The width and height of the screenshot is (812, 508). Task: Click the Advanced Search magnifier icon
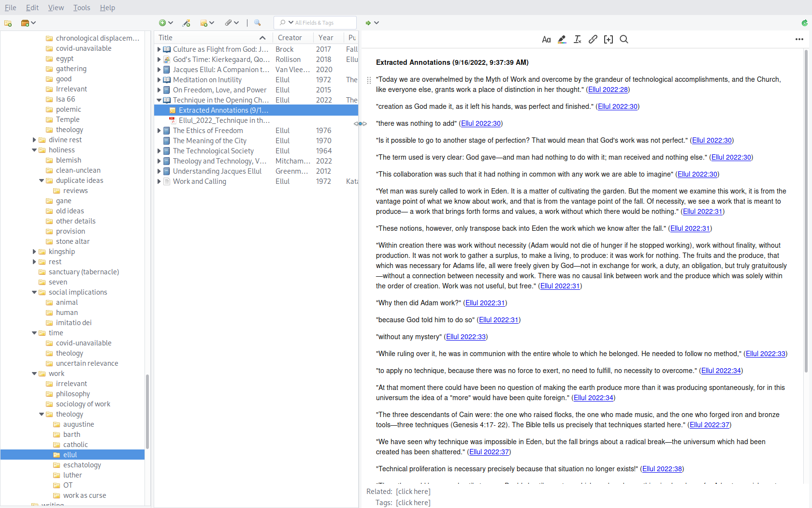click(257, 23)
